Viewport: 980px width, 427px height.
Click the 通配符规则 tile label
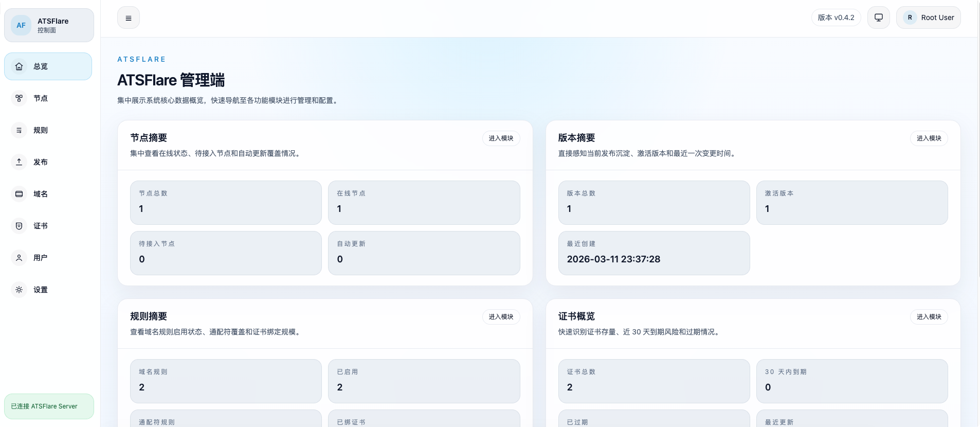click(x=157, y=422)
